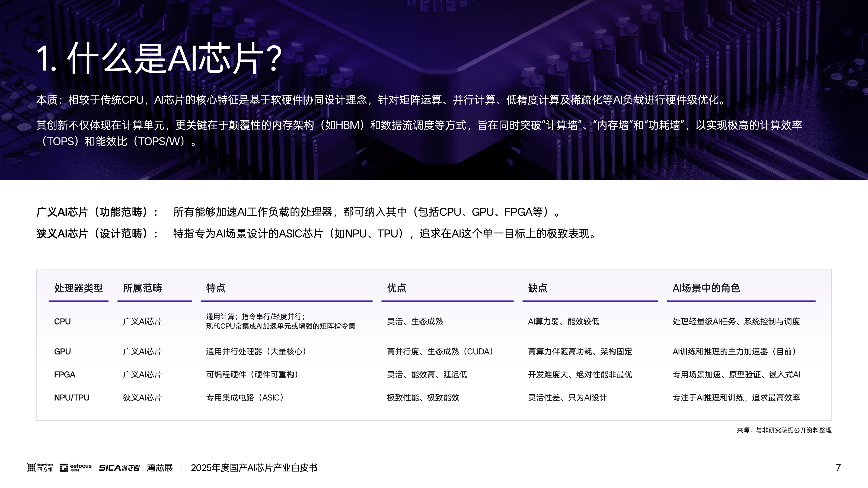The height and width of the screenshot is (488, 868).
Task: Click the 缺点 column header
Action: click(x=537, y=288)
